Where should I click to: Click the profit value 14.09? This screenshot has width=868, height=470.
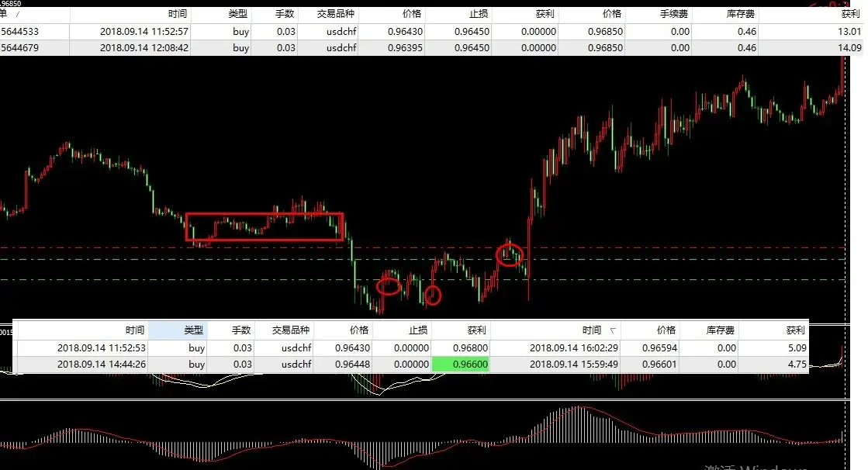849,47
